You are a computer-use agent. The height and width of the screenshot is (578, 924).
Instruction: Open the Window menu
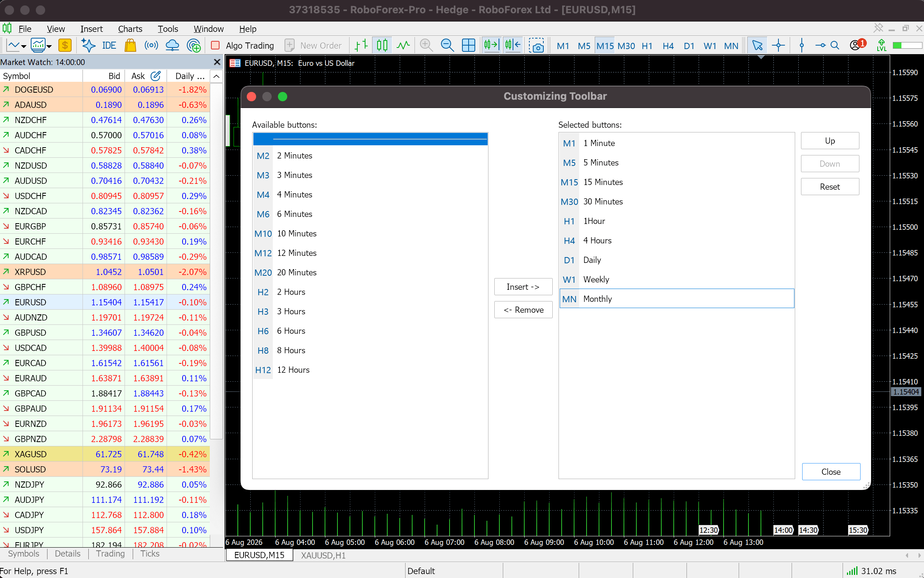pos(209,29)
